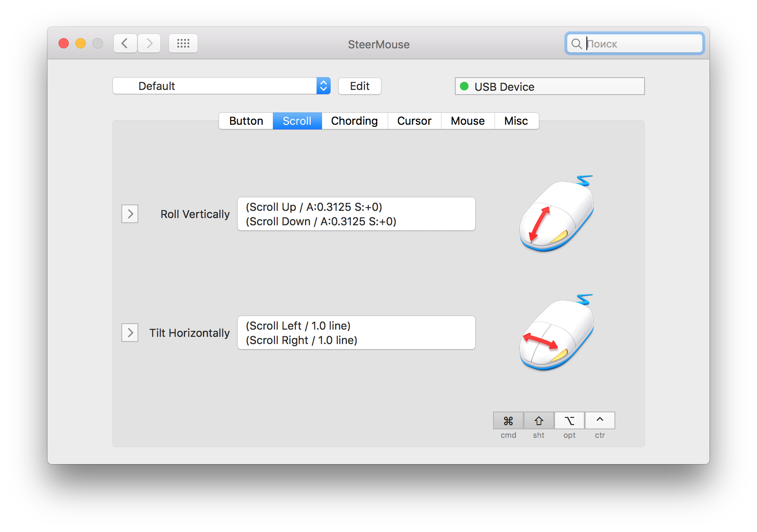The image size is (757, 532).
Task: Click the search magnifier icon
Action: point(576,44)
